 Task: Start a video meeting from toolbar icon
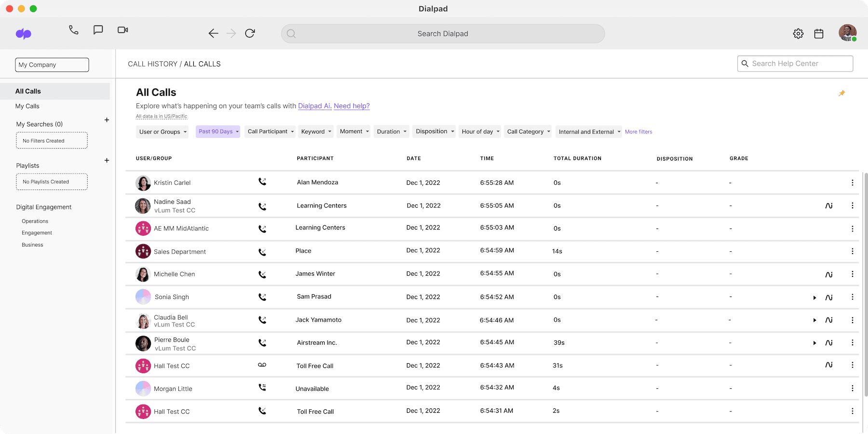(122, 29)
